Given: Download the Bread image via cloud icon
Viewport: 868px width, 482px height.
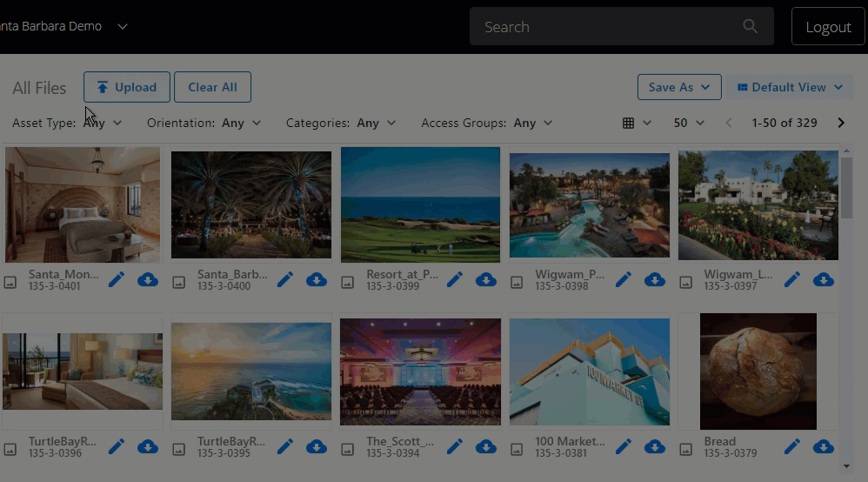Looking at the screenshot, I should tap(823, 446).
